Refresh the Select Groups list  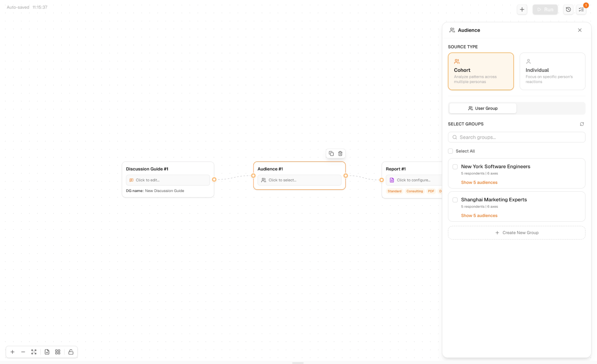(582, 124)
